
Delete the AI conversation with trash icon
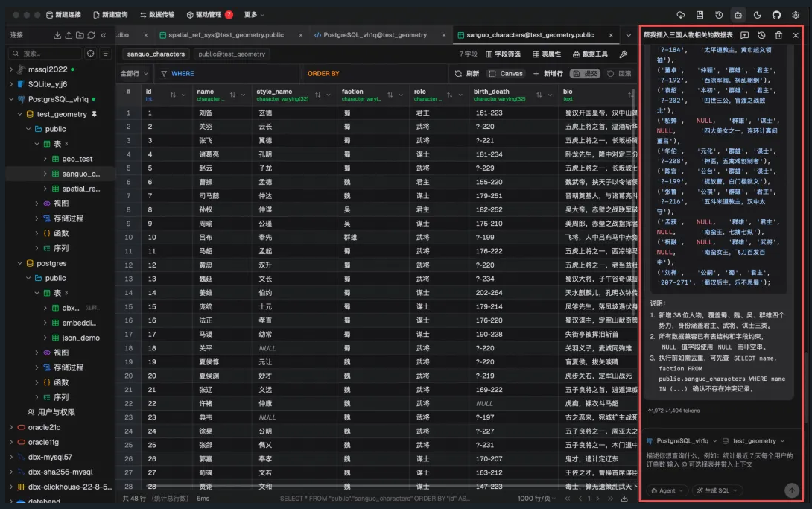778,35
